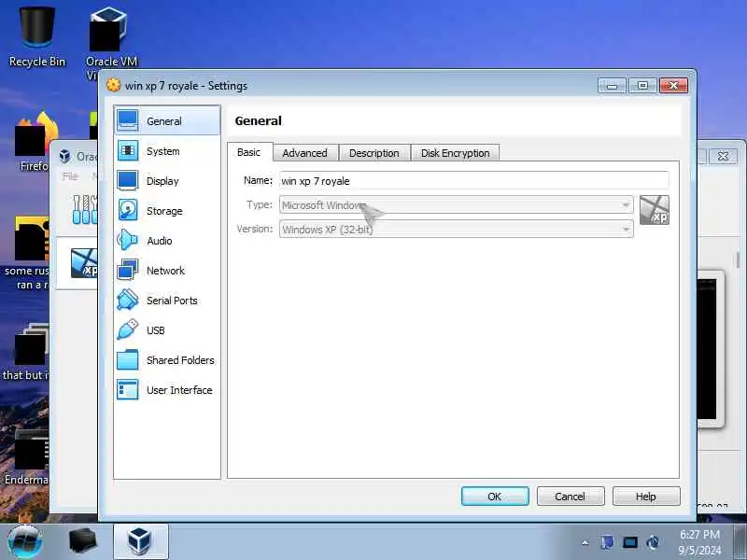
Task: Open File menu in VirtualBox Manager
Action: click(x=70, y=176)
